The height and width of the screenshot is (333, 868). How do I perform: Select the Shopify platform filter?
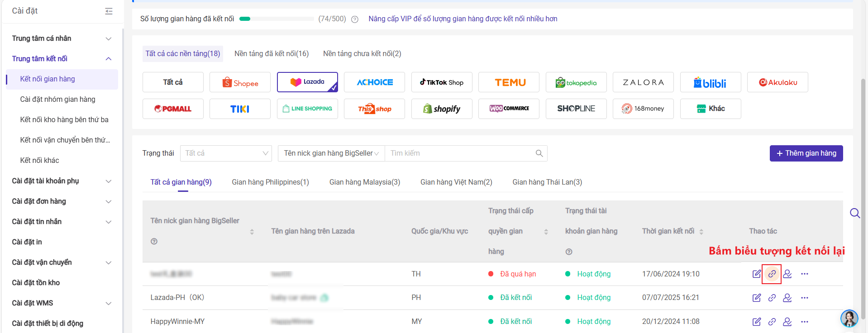point(441,109)
